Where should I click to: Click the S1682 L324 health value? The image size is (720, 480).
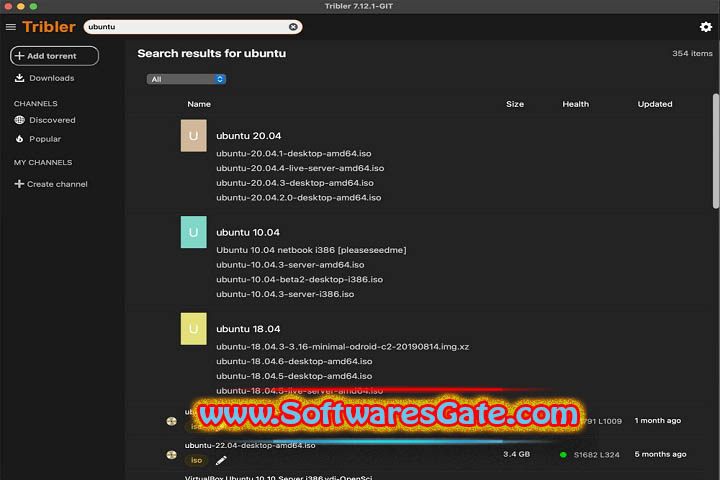click(596, 455)
